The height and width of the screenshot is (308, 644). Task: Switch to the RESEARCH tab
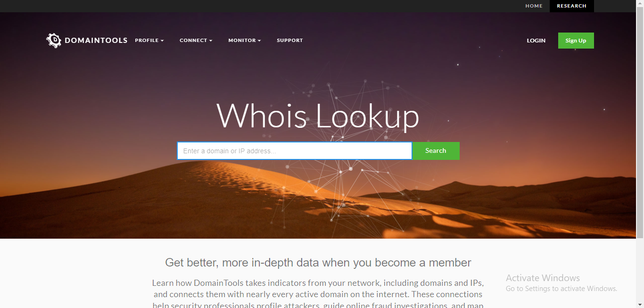click(571, 6)
